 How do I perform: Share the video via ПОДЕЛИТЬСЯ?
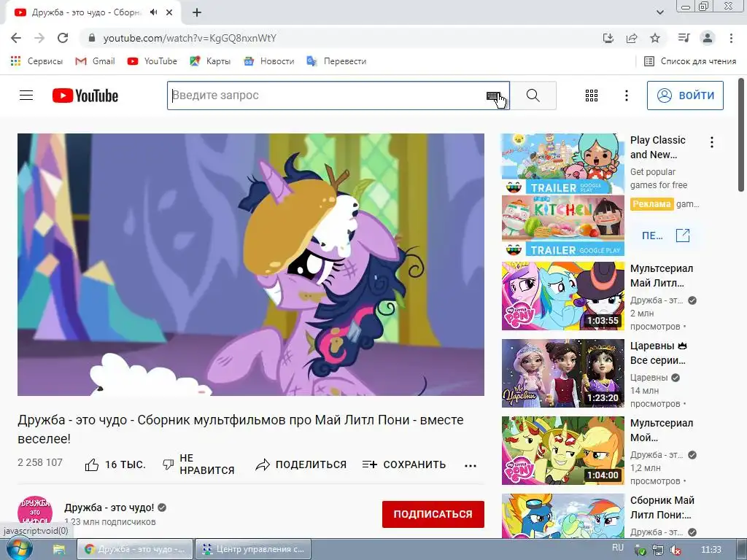[301, 464]
